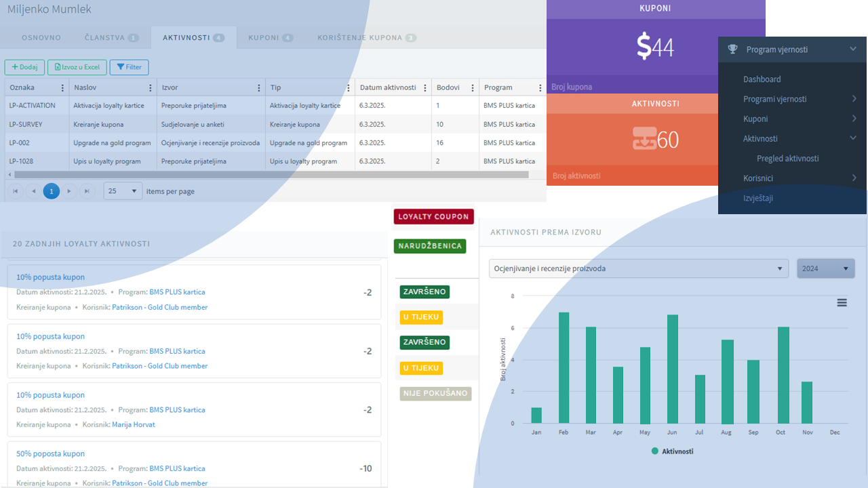
Task: Sort by the Naslov column header
Action: point(85,87)
